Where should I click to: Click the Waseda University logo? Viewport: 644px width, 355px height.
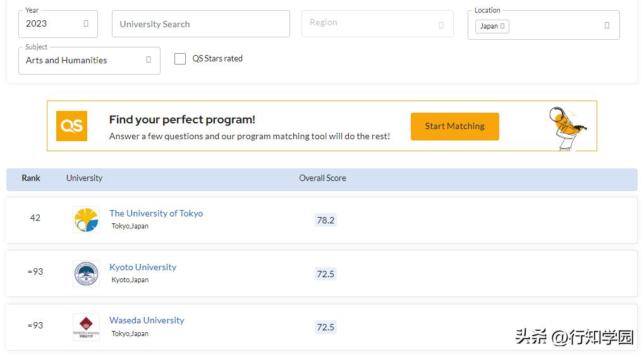point(86,327)
